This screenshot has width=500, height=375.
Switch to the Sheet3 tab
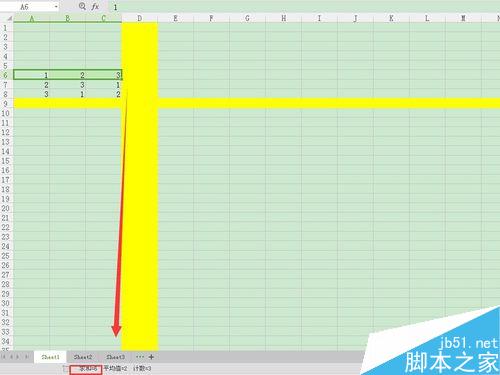coord(115,357)
